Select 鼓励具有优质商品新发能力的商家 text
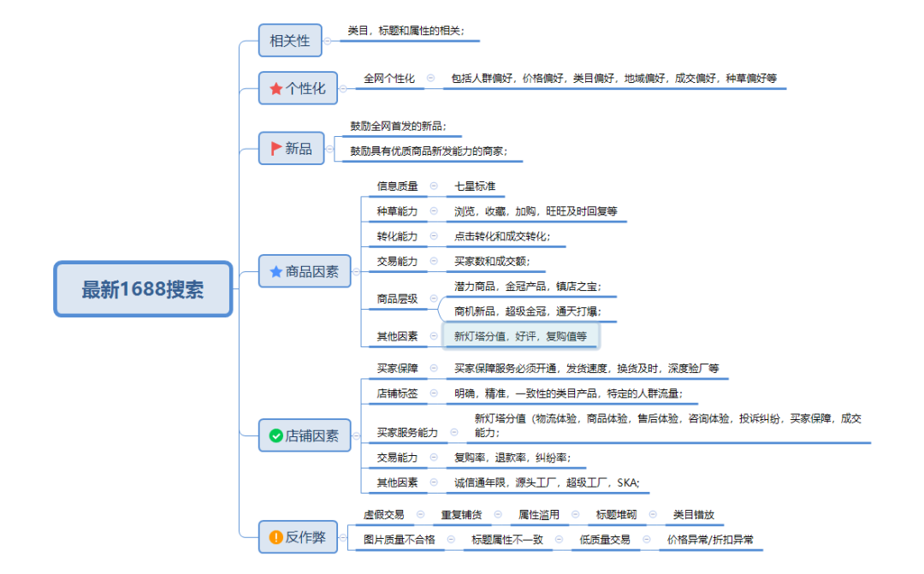Image resolution: width=924 pixels, height=574 pixels. click(429, 151)
